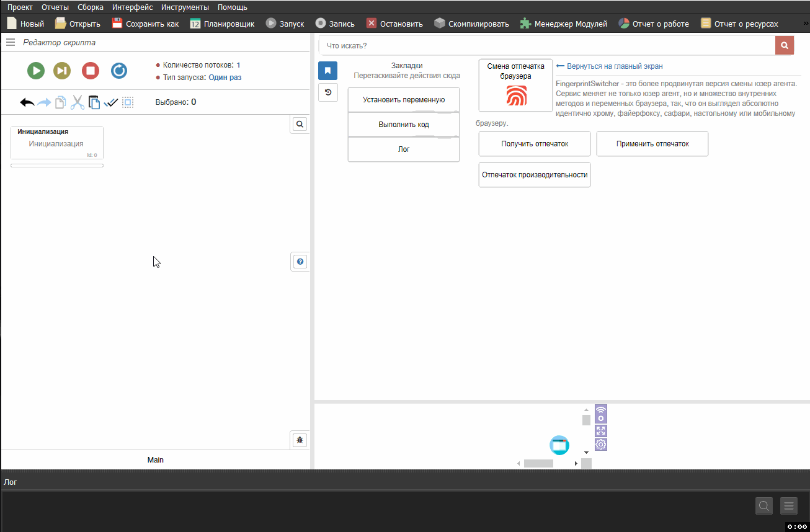Click the paste actions icon
This screenshot has width=810, height=532.
coord(94,102)
